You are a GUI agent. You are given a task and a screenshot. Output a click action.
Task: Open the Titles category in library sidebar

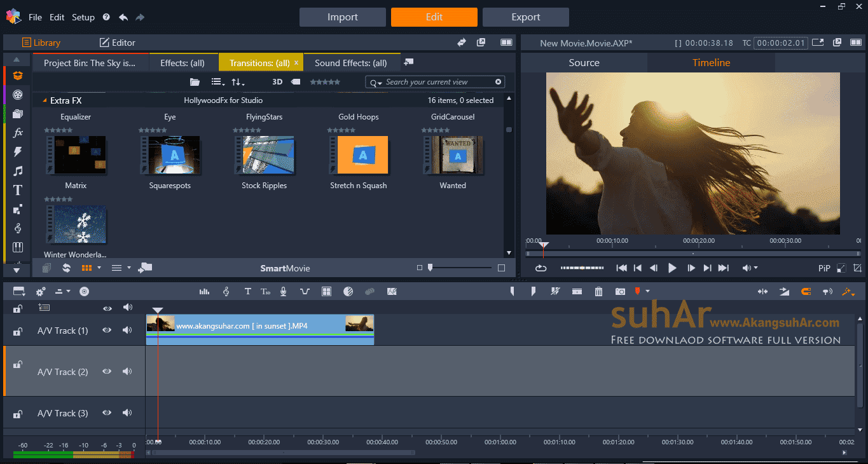click(18, 190)
